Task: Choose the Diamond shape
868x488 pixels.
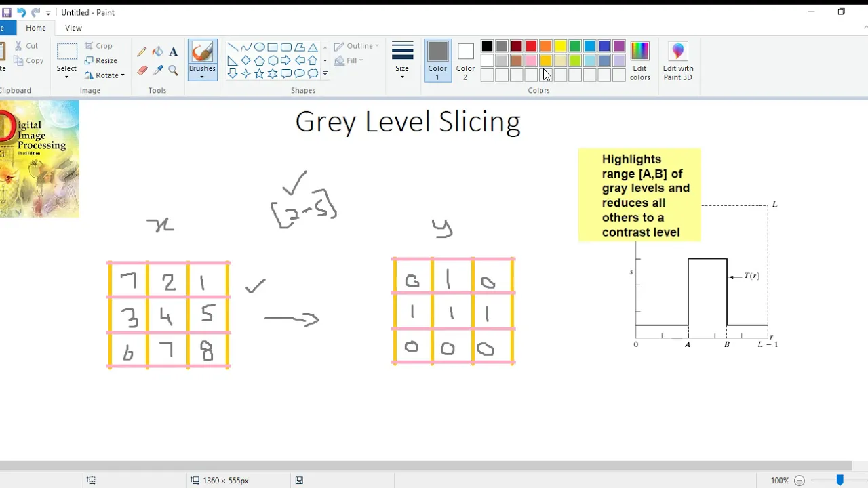Action: tap(245, 60)
